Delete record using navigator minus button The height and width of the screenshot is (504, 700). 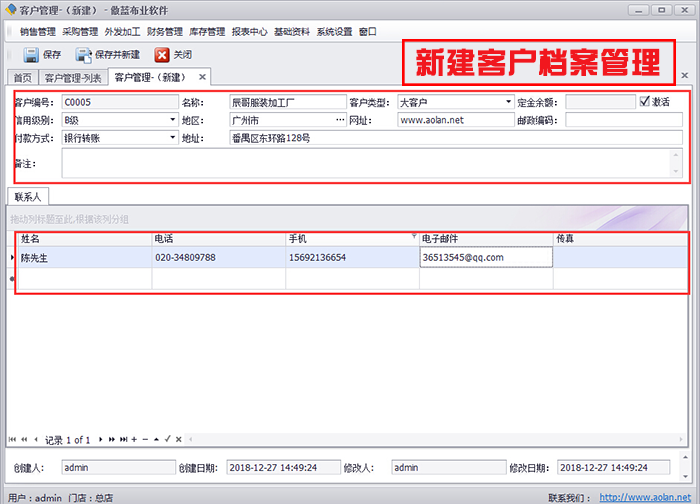(x=144, y=439)
